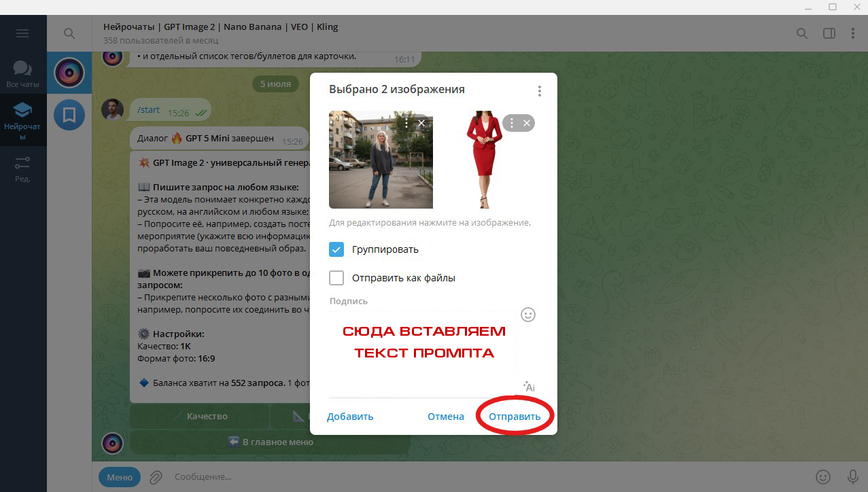Open options for the street photo
This screenshot has width=868, height=492.
coord(406,123)
